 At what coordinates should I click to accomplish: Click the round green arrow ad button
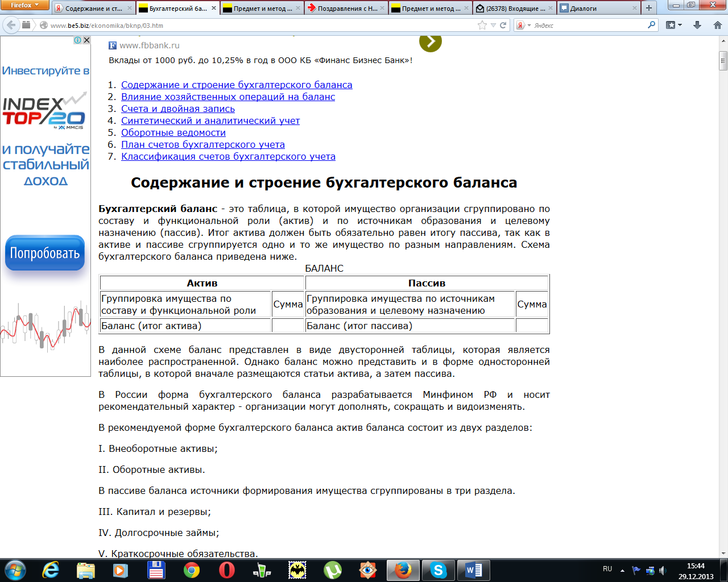tap(431, 41)
